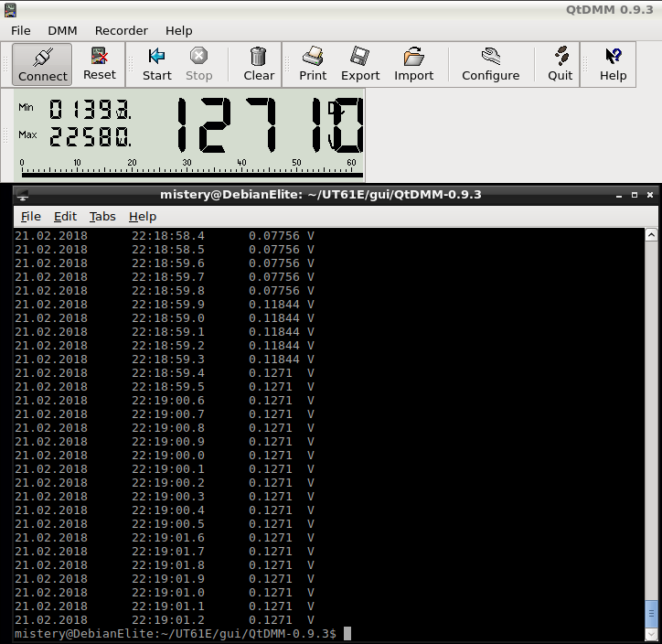Open the terminal's Help menu
The width and height of the screenshot is (662, 644).
143,216
